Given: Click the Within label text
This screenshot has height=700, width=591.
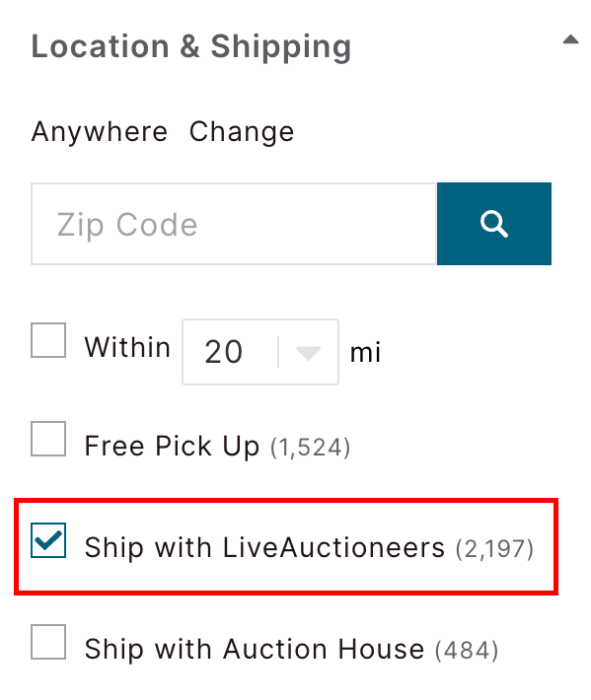Looking at the screenshot, I should pyautogui.click(x=127, y=347).
